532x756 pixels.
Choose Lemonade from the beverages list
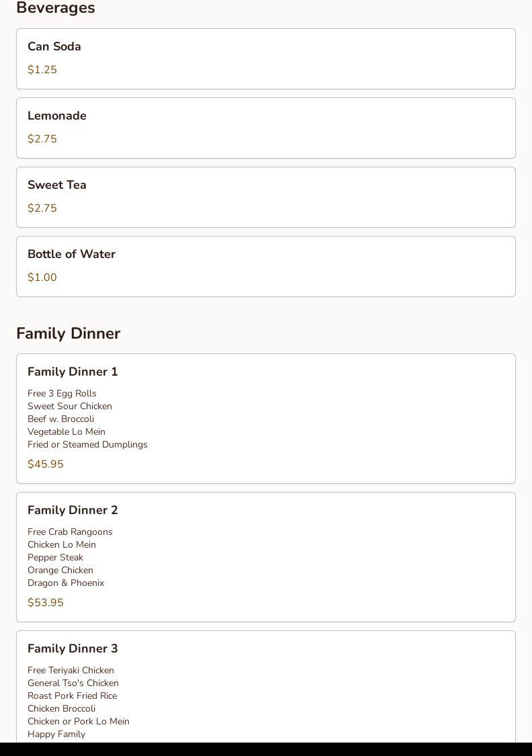pyautogui.click(x=57, y=116)
